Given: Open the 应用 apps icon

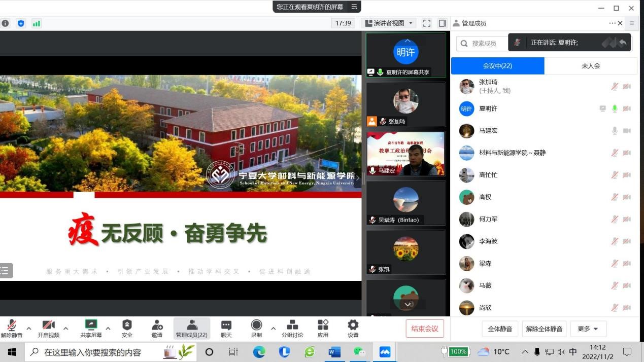Looking at the screenshot, I should point(323,325).
